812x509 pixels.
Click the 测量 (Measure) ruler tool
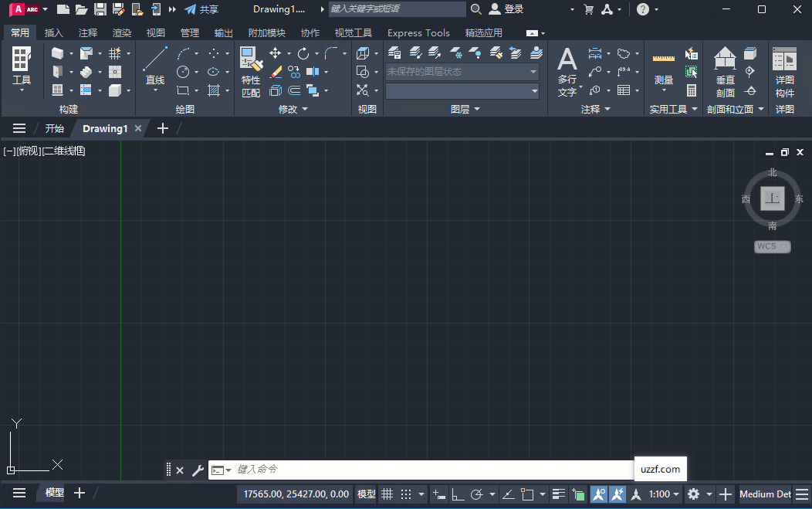pyautogui.click(x=663, y=69)
